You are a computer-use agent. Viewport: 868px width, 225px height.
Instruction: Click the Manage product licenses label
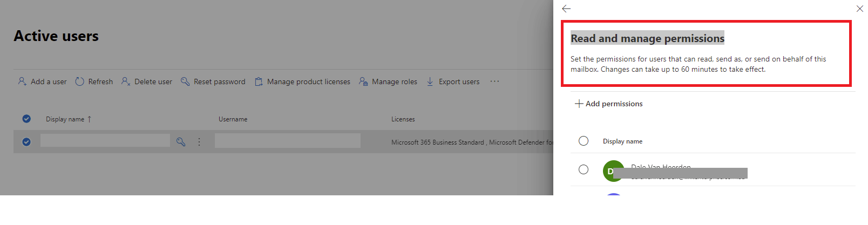pos(309,82)
